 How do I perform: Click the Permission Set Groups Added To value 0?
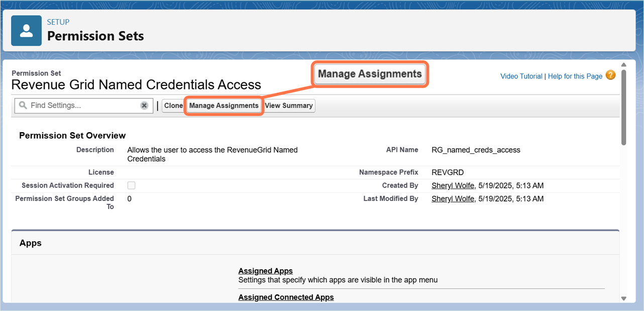[x=130, y=198]
